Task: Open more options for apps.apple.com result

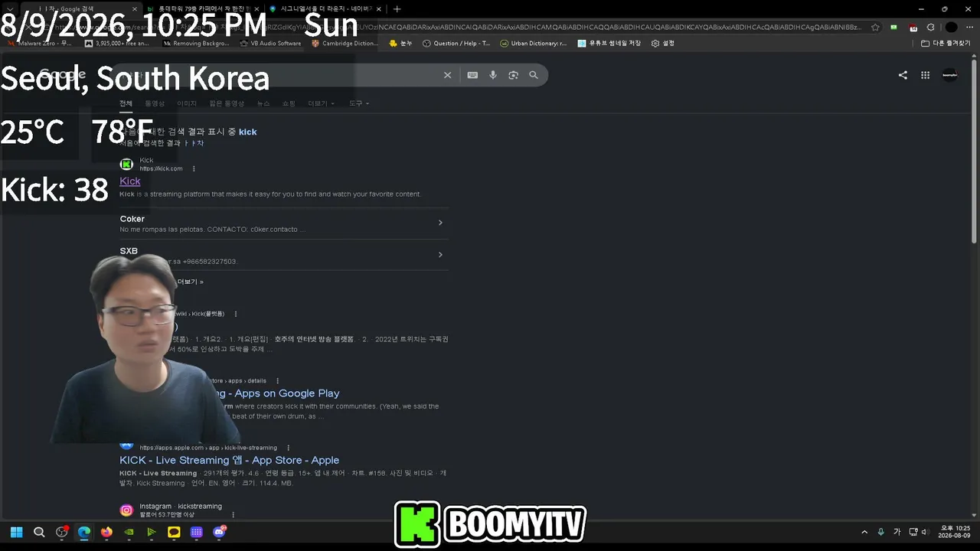Action: click(x=289, y=448)
